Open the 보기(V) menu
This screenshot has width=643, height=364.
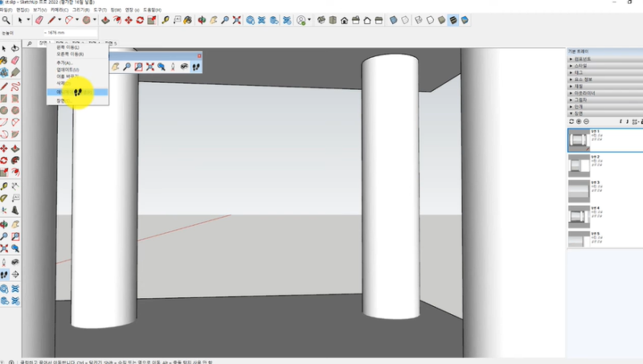pyautogui.click(x=39, y=10)
